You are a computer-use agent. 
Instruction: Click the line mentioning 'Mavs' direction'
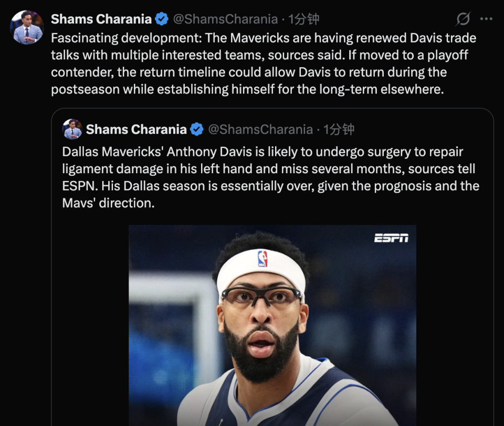108,203
